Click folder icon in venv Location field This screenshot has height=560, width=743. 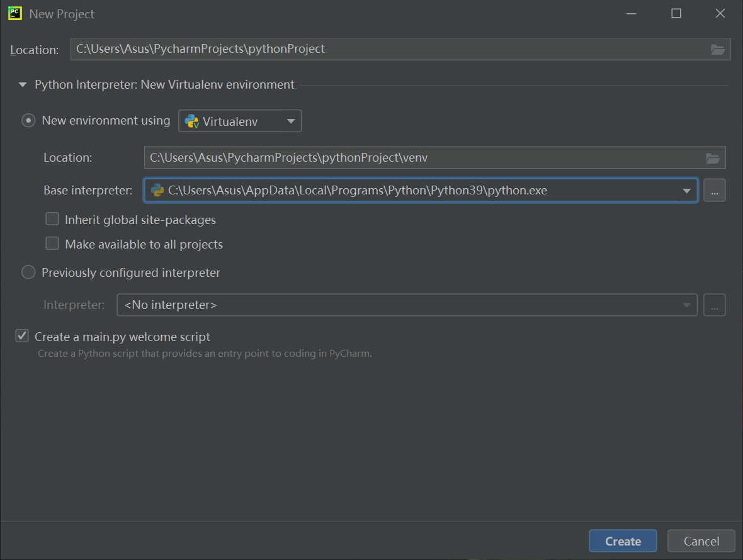(713, 158)
